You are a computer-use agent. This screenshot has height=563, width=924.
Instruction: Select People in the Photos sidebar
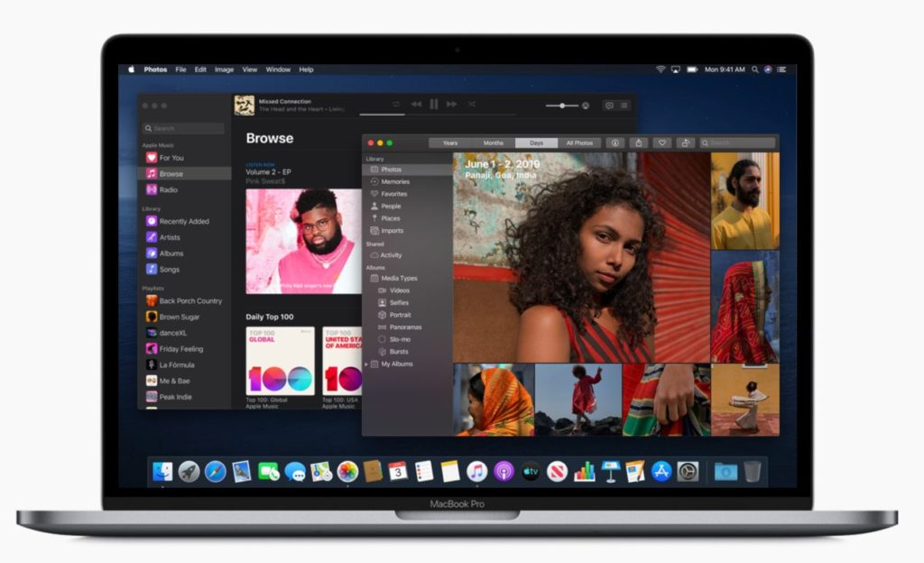point(388,206)
